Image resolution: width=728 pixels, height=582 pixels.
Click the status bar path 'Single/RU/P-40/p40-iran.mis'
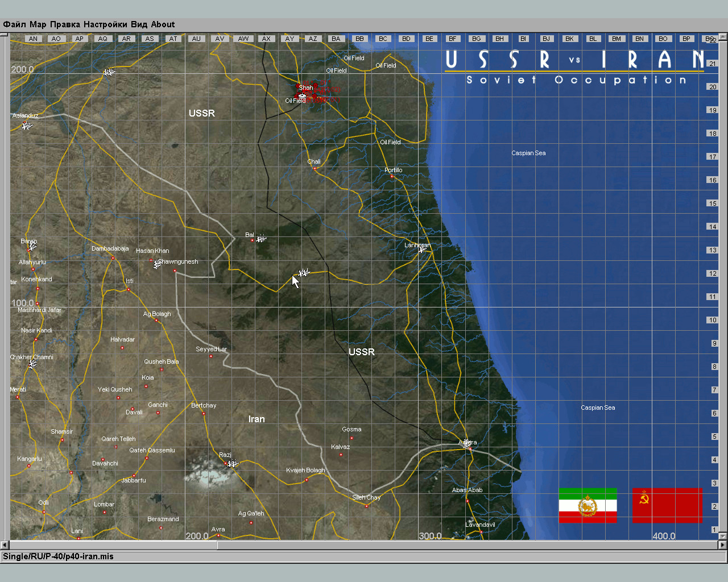point(59,556)
